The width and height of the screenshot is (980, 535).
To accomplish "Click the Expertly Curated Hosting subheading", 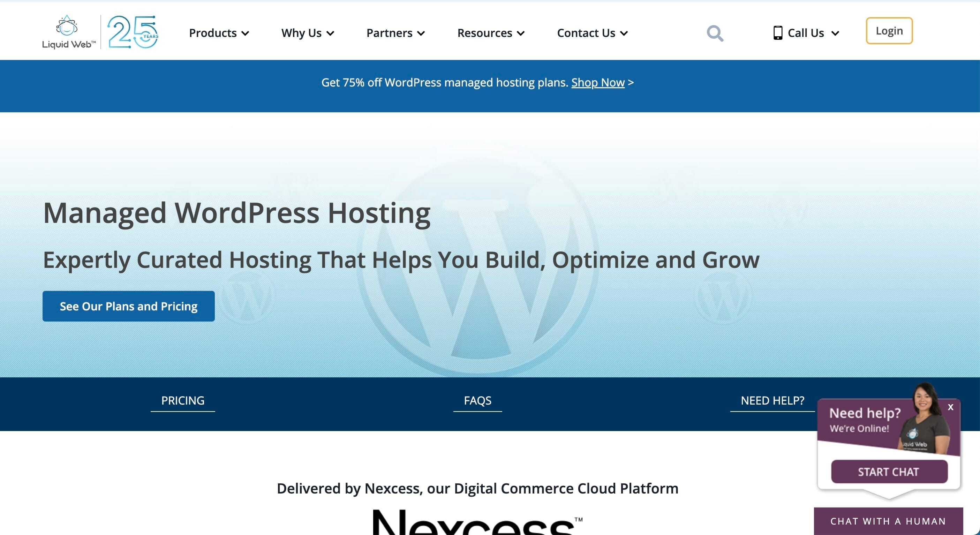I will (x=401, y=260).
